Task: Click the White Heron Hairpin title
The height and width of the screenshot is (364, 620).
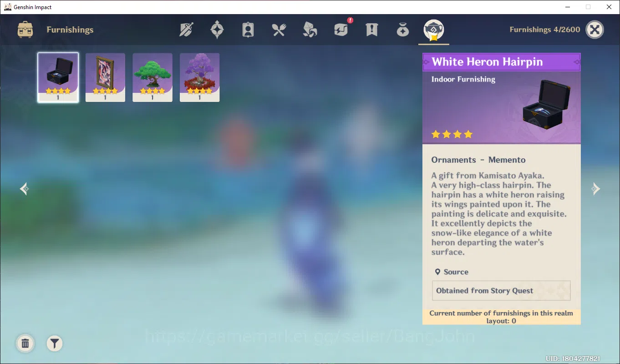Action: 488,62
